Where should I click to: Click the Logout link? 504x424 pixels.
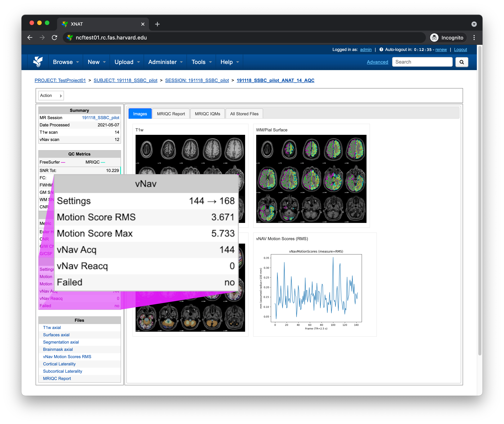[460, 50]
